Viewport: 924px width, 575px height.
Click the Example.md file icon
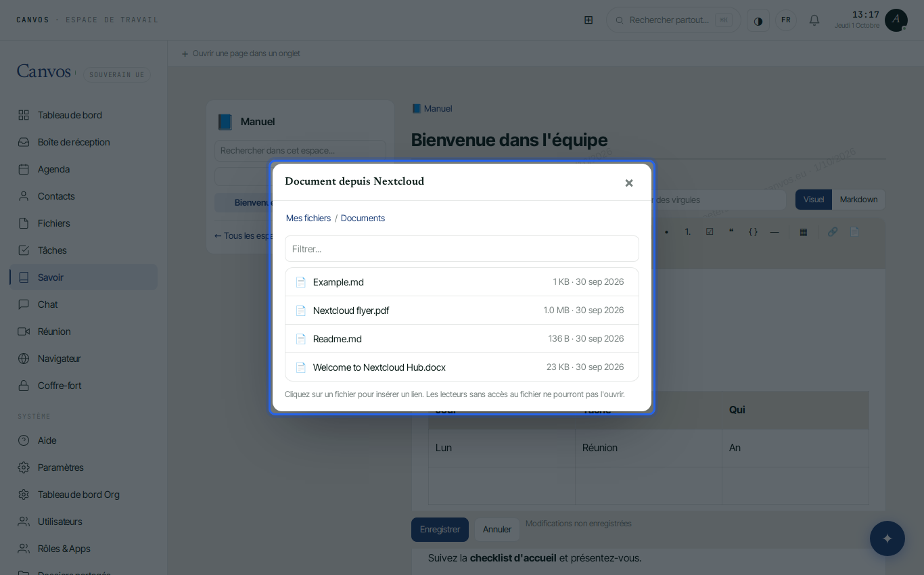click(301, 282)
